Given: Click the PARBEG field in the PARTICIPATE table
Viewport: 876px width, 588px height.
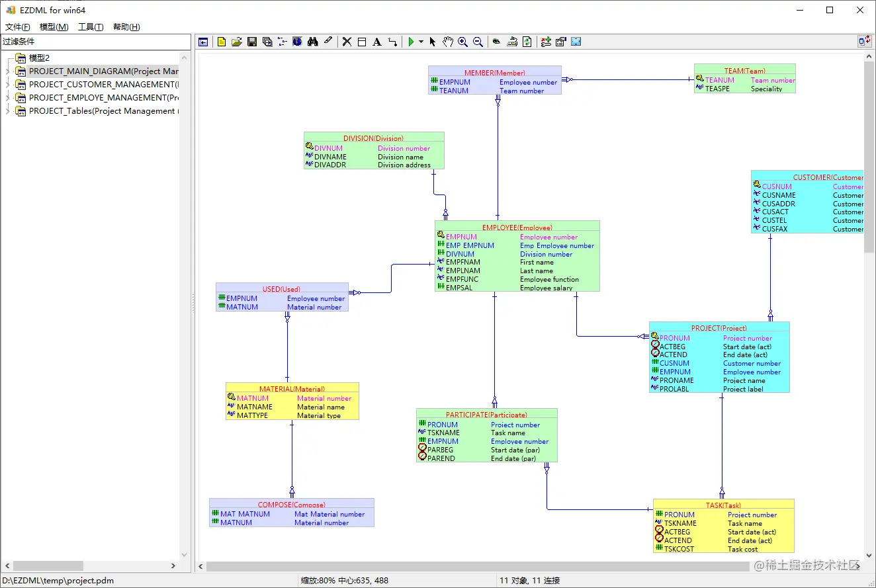Looking at the screenshot, I should pos(441,450).
